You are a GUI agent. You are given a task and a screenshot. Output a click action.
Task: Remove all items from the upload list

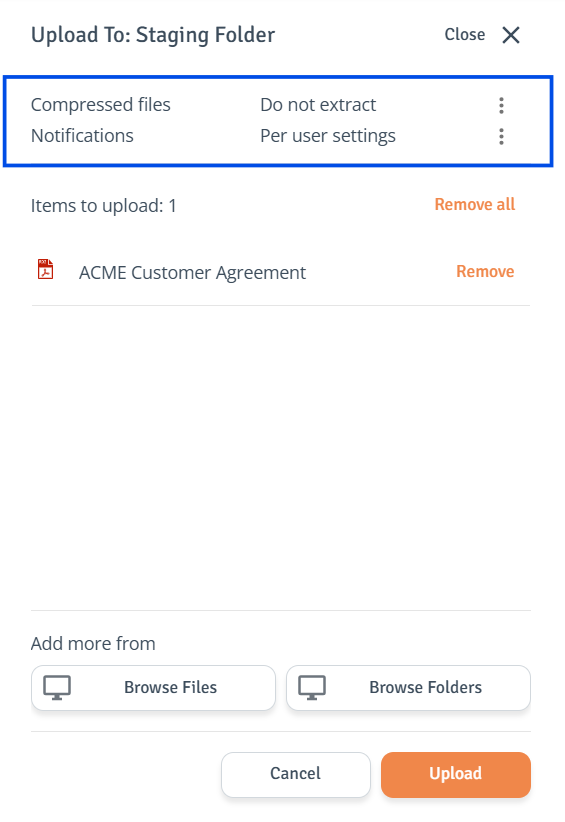point(475,204)
